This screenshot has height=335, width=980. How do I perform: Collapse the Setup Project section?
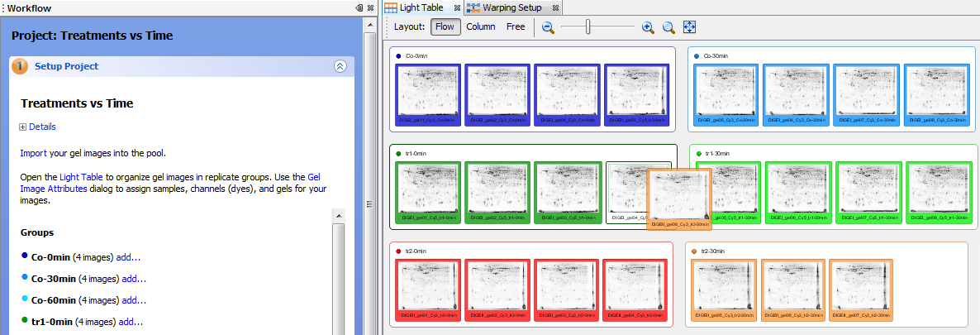pos(340,67)
